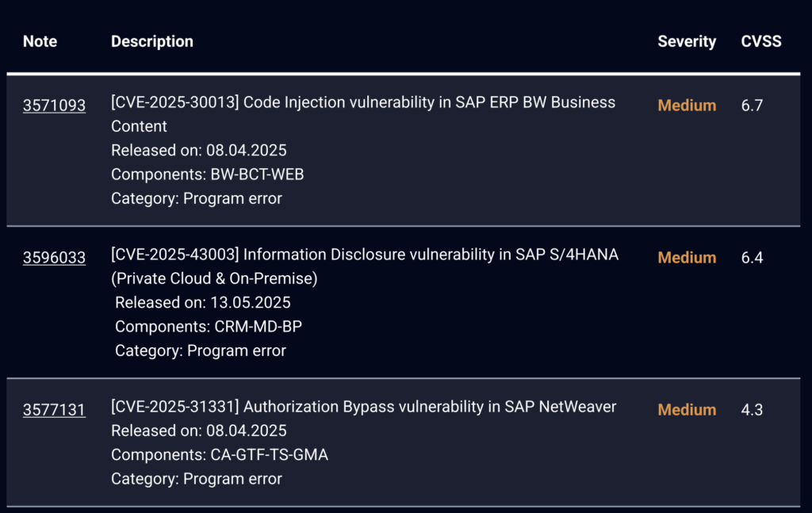Screen dimensions: 812x513
Task: Click the CVE-2025-31331 Authorization Bypass description
Action: tap(363, 407)
